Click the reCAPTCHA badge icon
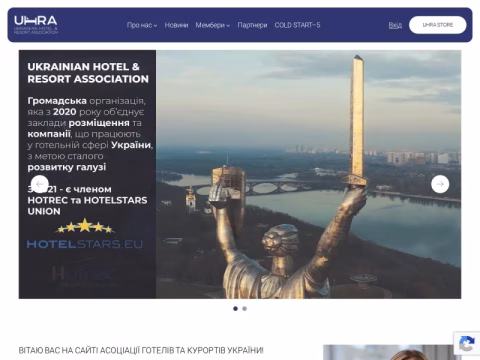 [467, 344]
